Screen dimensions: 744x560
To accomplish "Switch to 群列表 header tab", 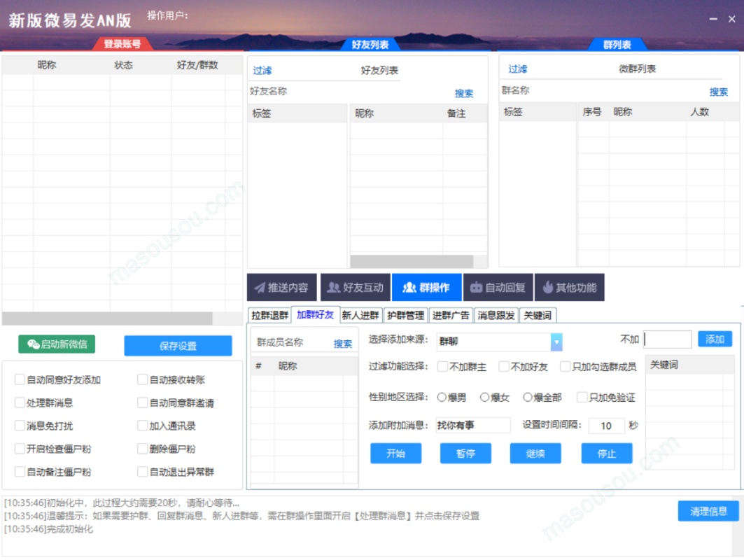I will pos(617,45).
